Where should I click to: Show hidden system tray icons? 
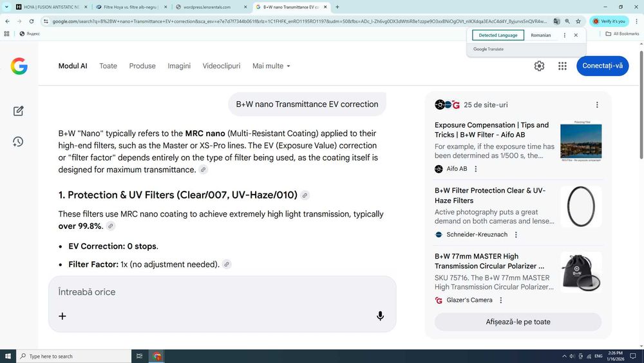[x=564, y=356]
